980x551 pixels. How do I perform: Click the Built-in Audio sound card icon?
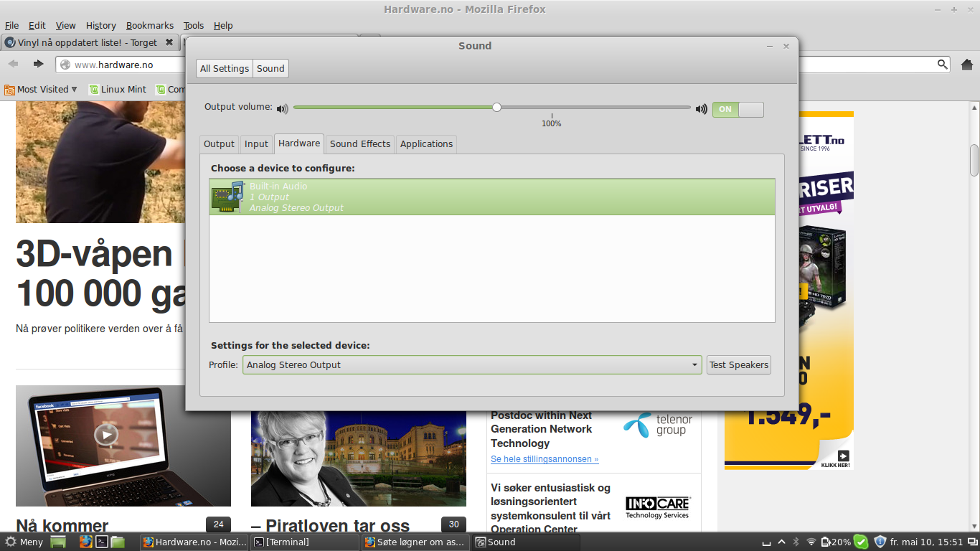click(x=228, y=197)
